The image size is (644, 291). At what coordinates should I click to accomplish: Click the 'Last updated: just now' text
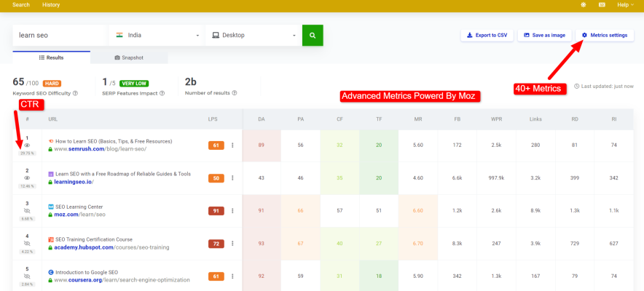(x=607, y=86)
